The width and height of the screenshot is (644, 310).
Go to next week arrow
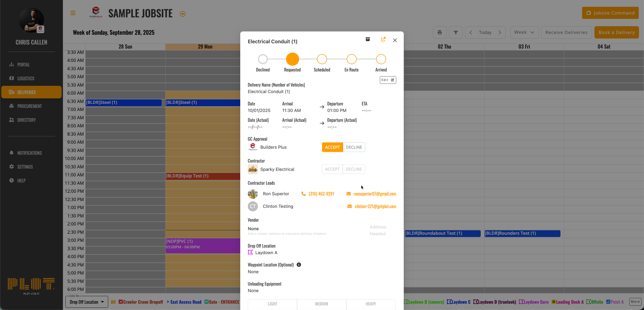tap(500, 32)
